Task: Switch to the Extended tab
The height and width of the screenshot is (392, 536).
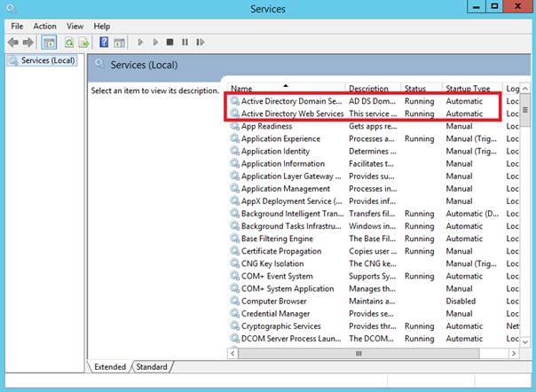Action: click(110, 366)
